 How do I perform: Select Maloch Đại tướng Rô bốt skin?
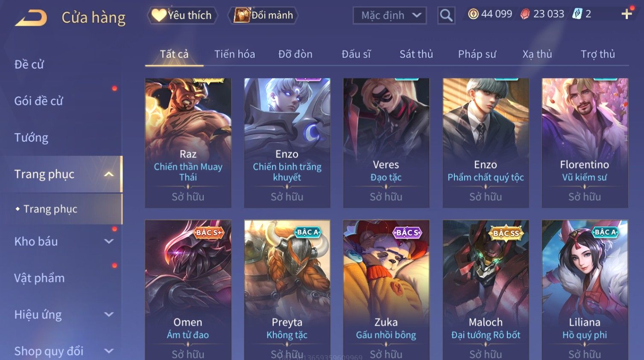486,290
